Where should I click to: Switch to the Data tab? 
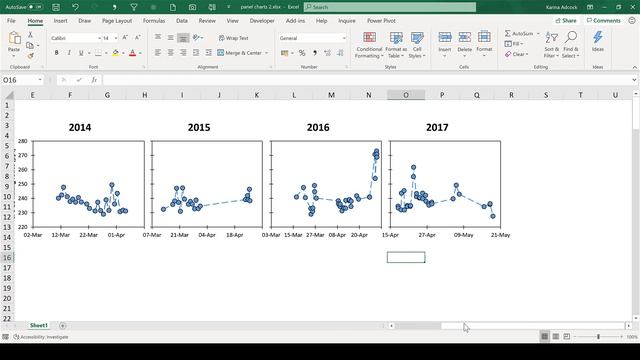click(x=182, y=20)
